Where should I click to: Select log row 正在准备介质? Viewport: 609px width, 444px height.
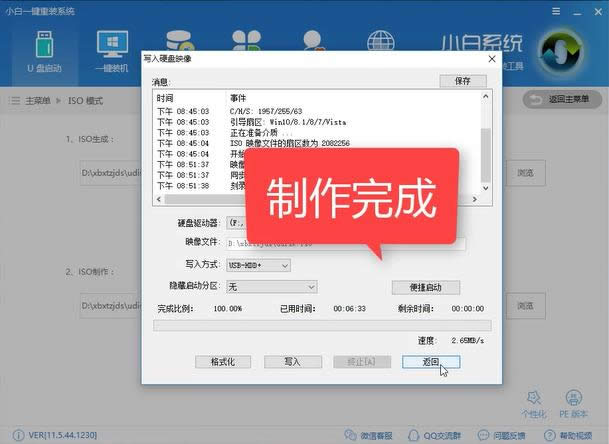pos(261,132)
